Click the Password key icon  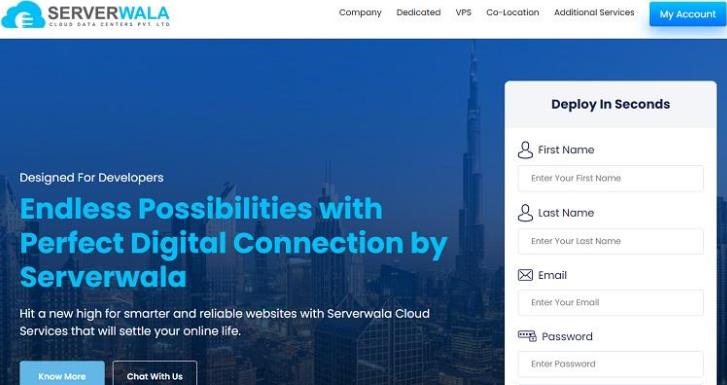(527, 336)
